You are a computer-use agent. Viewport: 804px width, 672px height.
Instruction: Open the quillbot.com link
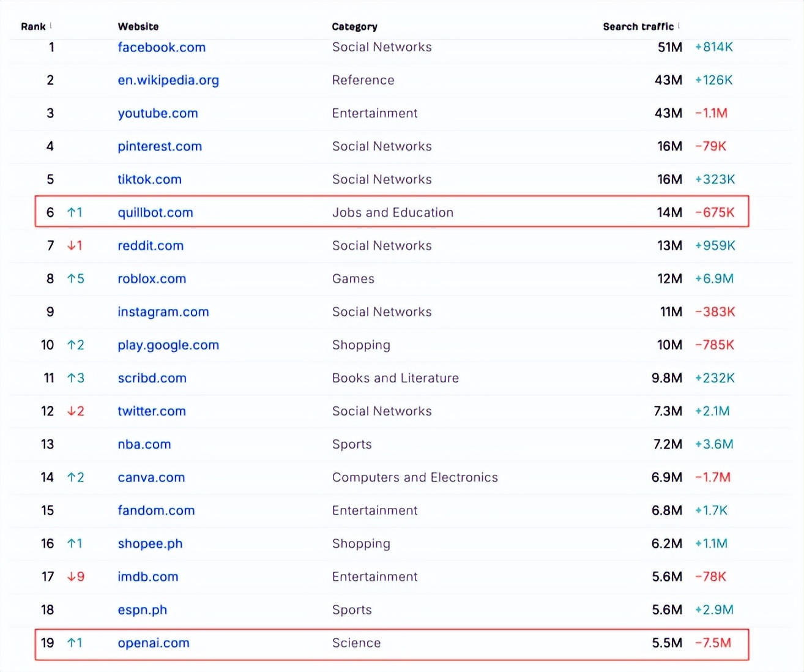click(155, 212)
